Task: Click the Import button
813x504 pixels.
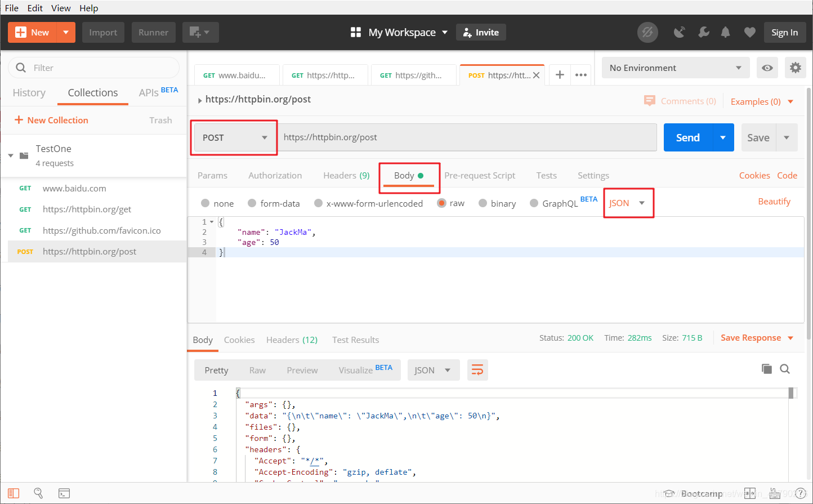Action: [x=103, y=33]
